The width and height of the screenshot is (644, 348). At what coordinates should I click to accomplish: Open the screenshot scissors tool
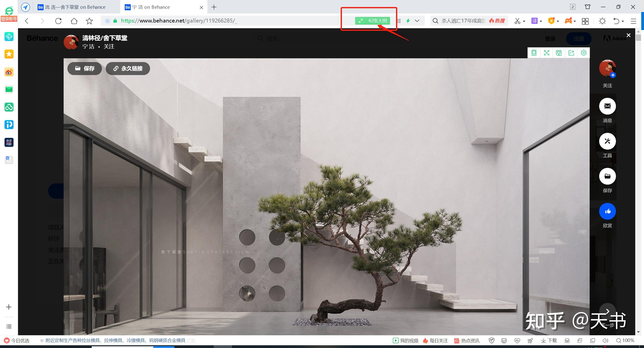tap(518, 21)
